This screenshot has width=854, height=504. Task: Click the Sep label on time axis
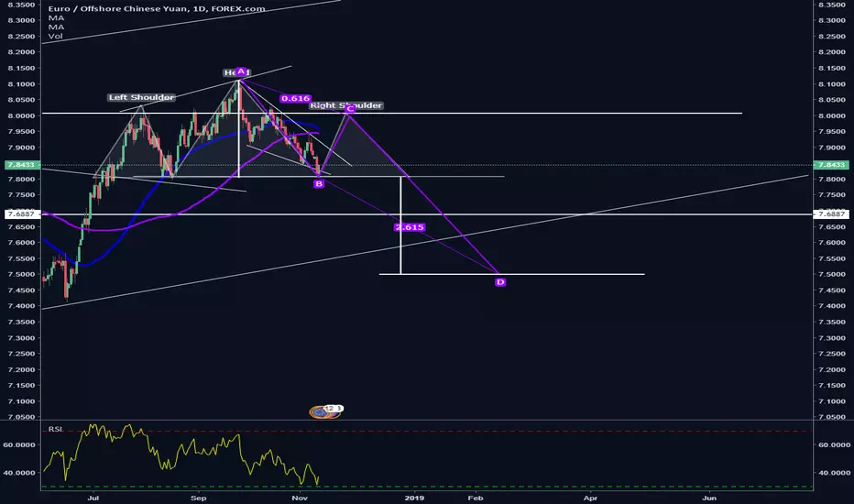click(x=199, y=498)
